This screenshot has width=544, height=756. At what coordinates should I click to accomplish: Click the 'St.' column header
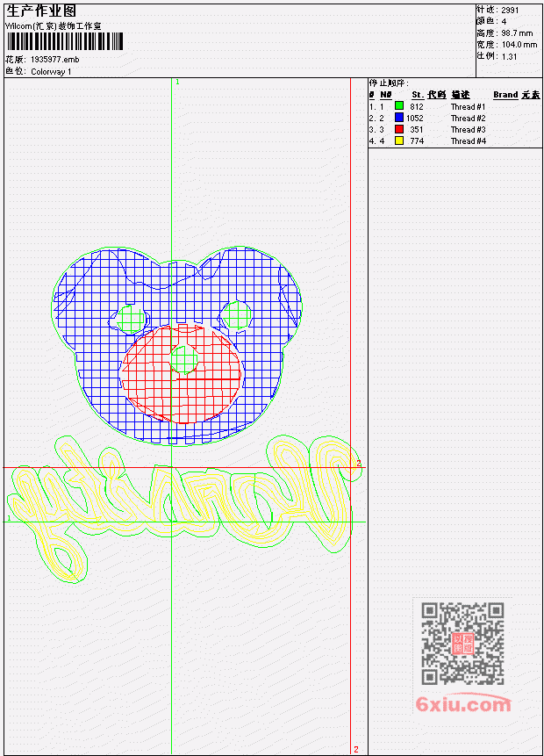pyautogui.click(x=418, y=95)
